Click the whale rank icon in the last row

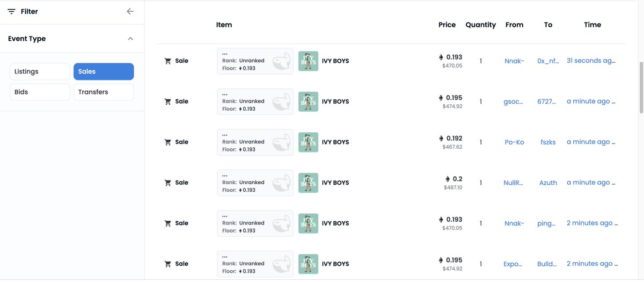coord(282,265)
